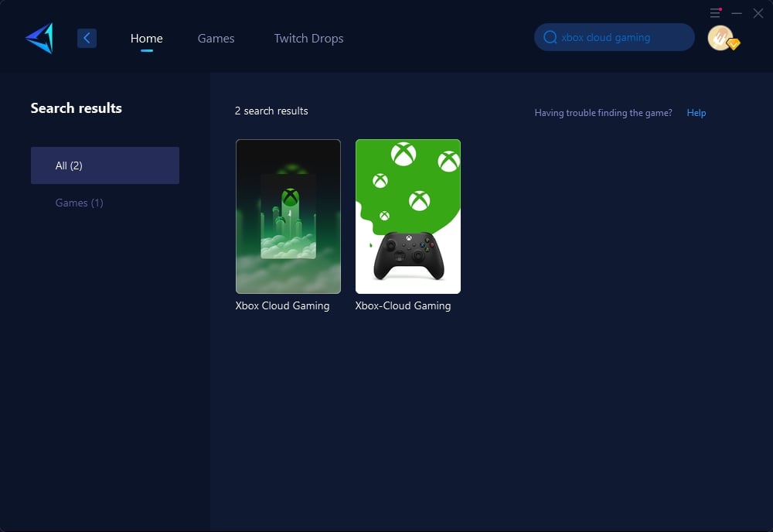Click the search field containing xbox cloud gaming
Screen dimensions: 773x532
[x=615, y=37]
